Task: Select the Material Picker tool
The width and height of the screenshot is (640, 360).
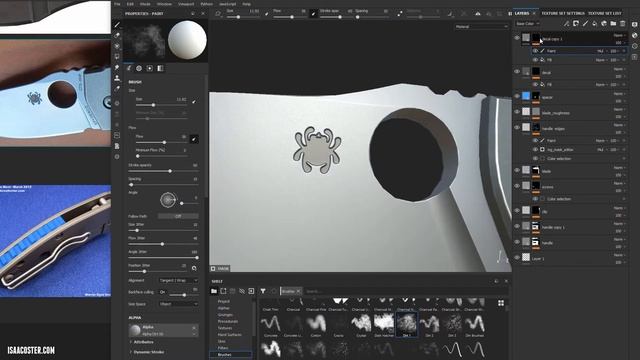Action: [117, 89]
